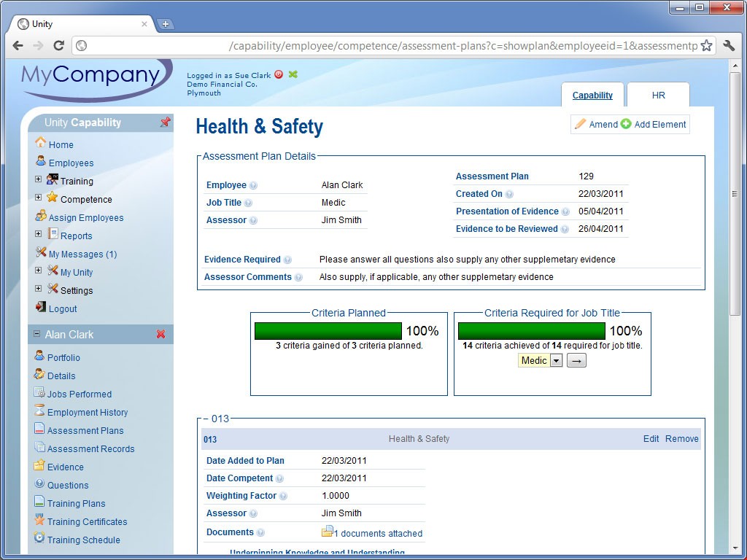Viewport: 747px width, 560px height.
Task: Click the help icon beside Evidence Required
Action: (x=287, y=260)
